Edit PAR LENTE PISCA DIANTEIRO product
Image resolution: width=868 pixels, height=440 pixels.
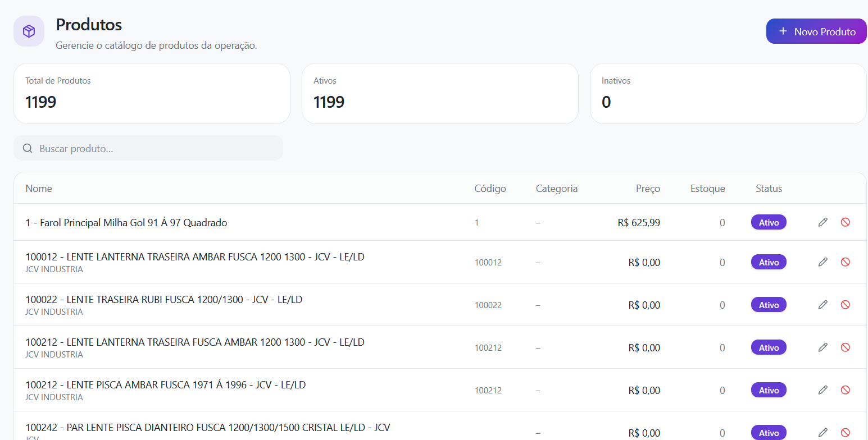pos(822,433)
